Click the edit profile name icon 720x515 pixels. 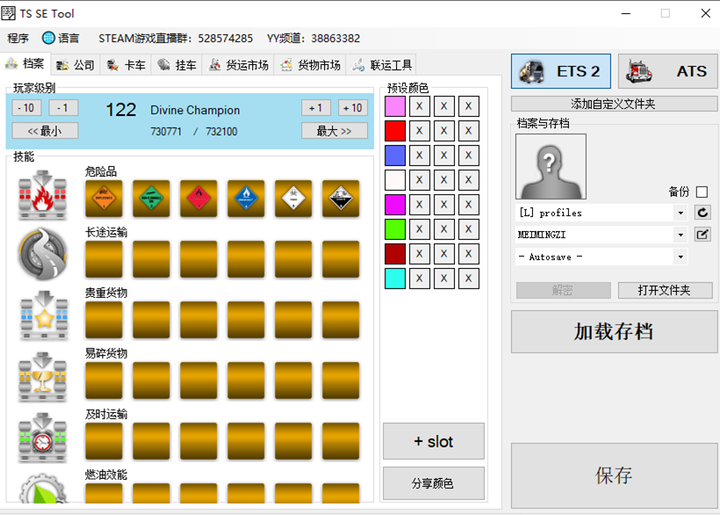703,235
